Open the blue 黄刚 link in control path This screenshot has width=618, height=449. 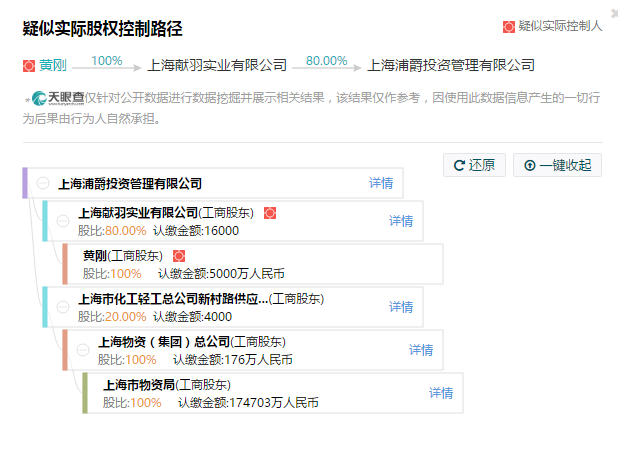53,66
